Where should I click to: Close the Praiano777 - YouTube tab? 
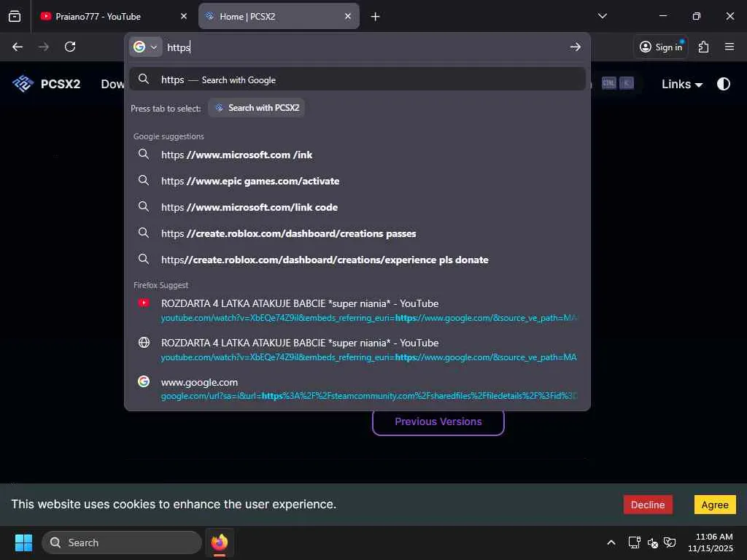[183, 16]
